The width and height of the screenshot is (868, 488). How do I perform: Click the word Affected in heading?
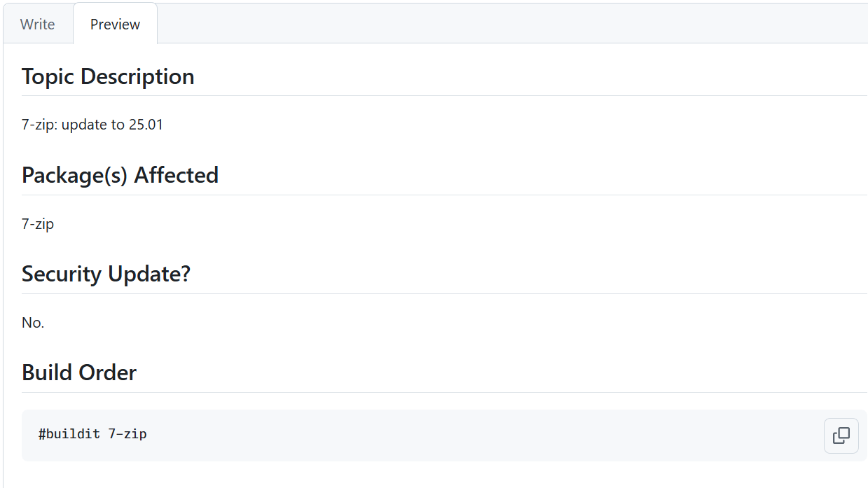[x=177, y=175]
